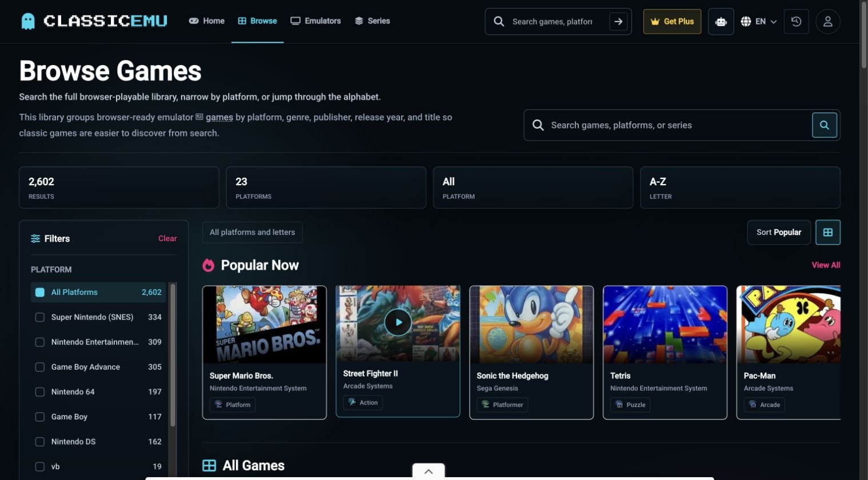Click the Get Plus button

pyautogui.click(x=672, y=22)
